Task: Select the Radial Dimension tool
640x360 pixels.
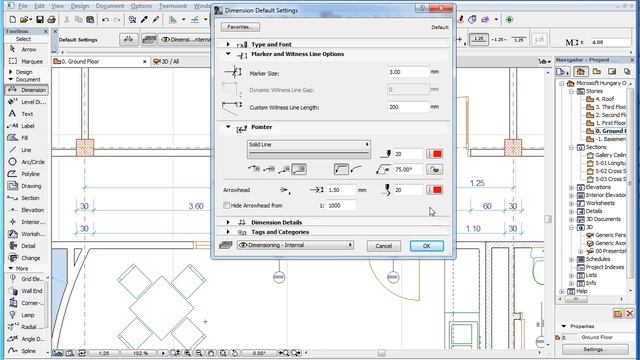Action: coord(25,327)
